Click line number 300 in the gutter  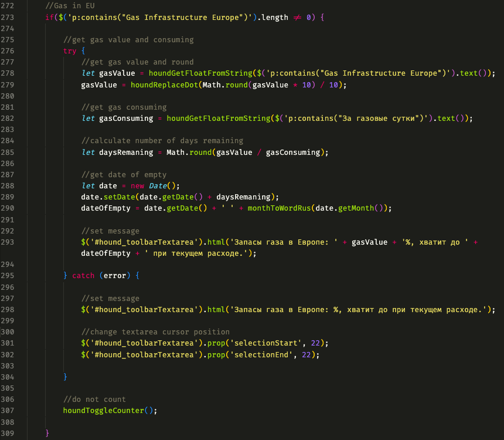tap(8, 332)
